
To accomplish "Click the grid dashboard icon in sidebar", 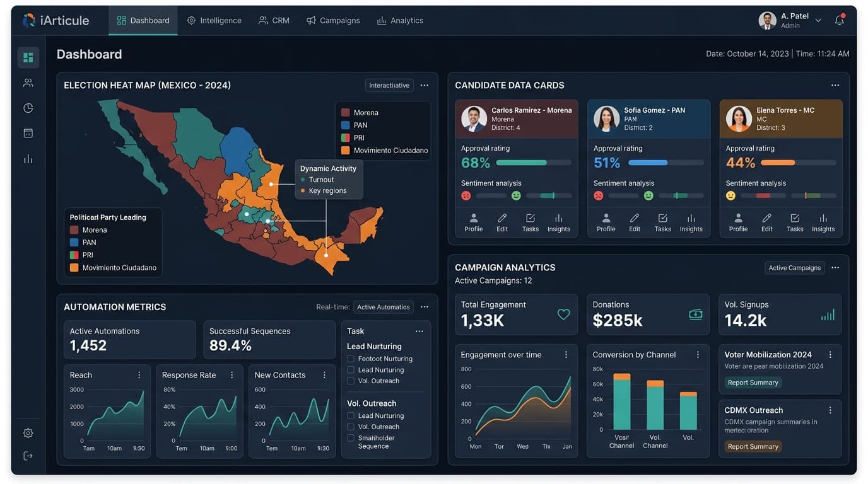I will coord(28,57).
